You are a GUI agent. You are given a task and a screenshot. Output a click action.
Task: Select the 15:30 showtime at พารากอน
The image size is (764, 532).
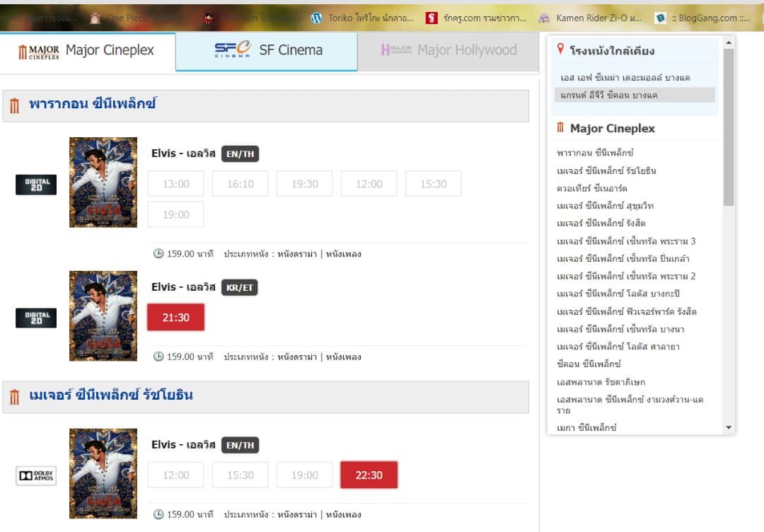pyautogui.click(x=433, y=184)
